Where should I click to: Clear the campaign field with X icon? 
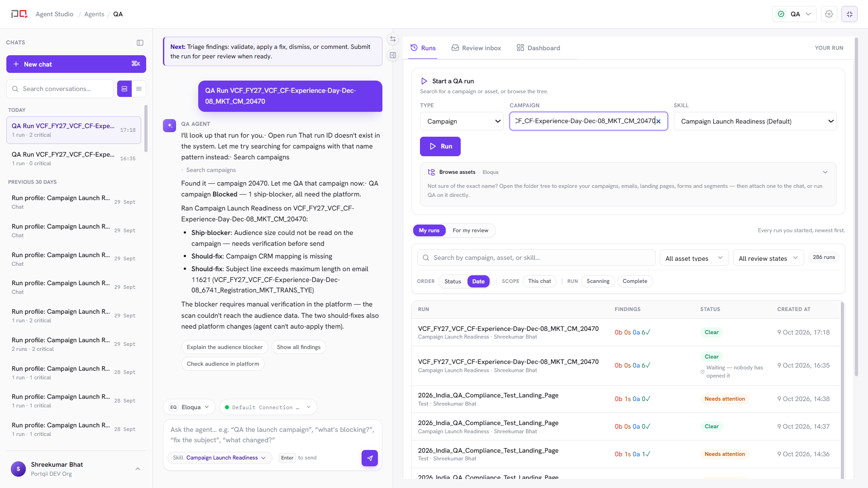[x=658, y=121]
